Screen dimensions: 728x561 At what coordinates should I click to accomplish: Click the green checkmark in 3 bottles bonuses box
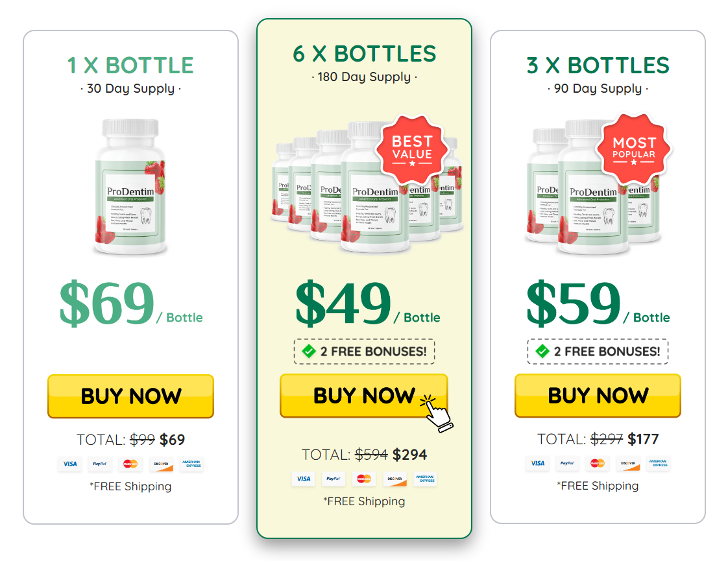pos(542,352)
